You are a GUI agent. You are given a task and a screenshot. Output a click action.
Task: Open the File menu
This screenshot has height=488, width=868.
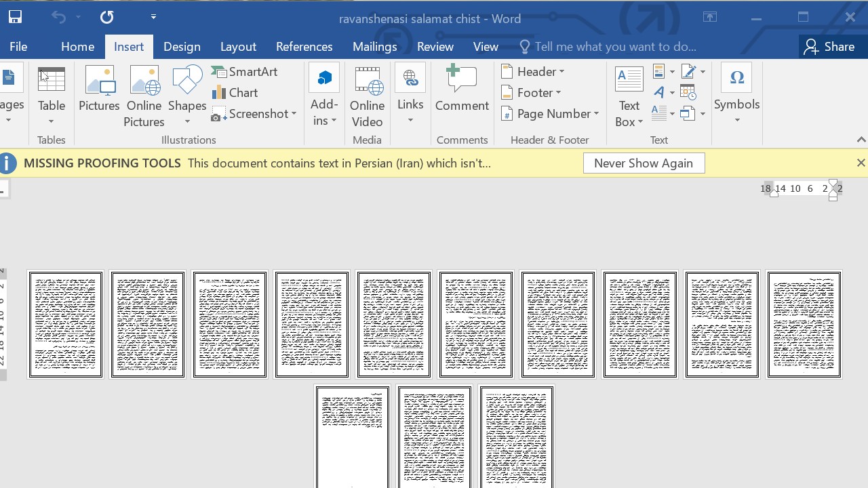pyautogui.click(x=18, y=47)
